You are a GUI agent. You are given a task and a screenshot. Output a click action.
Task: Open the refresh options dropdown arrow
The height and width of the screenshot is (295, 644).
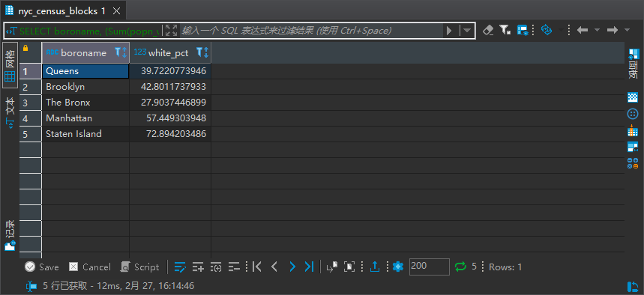tap(561, 30)
